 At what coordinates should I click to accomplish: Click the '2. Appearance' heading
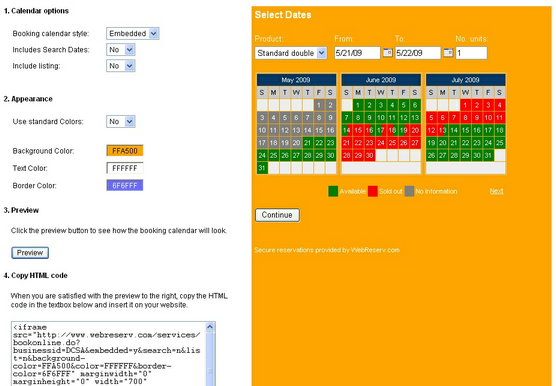pos(28,99)
